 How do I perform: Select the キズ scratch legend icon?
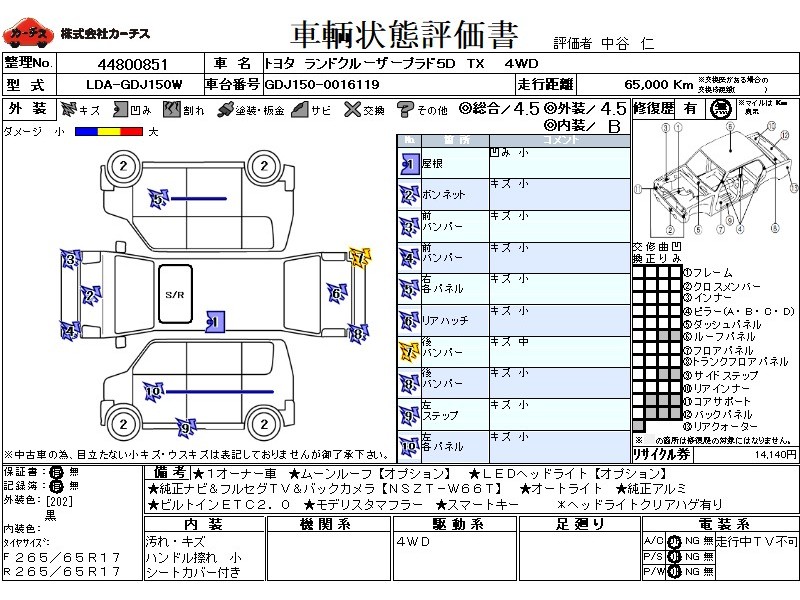pos(68,109)
